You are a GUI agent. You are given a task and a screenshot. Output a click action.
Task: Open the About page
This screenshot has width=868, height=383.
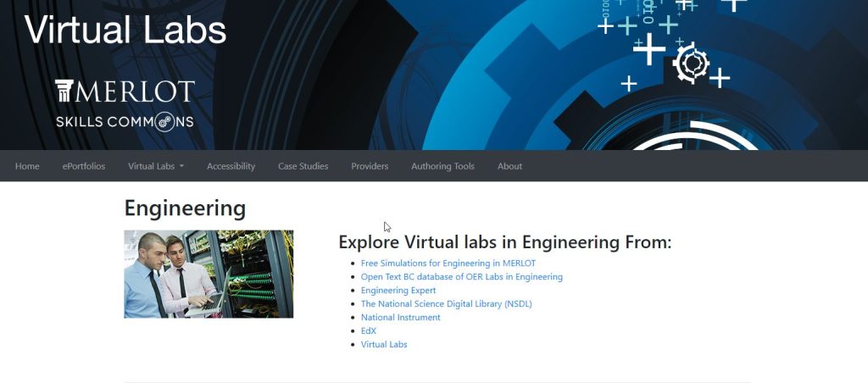point(509,166)
